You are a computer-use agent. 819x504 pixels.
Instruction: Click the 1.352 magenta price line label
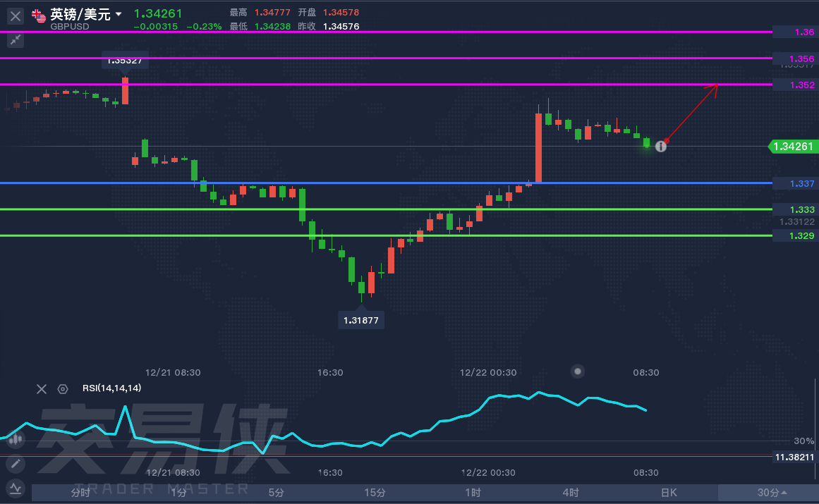pyautogui.click(x=796, y=85)
